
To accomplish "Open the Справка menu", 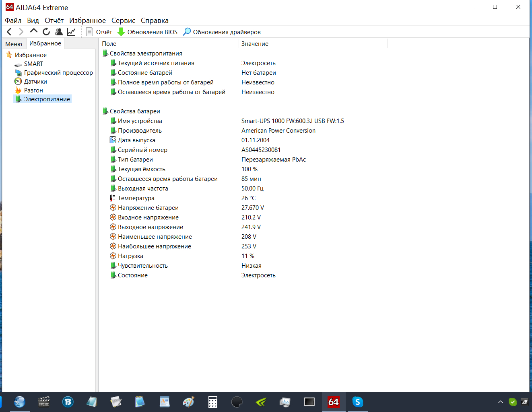I will click(155, 20).
